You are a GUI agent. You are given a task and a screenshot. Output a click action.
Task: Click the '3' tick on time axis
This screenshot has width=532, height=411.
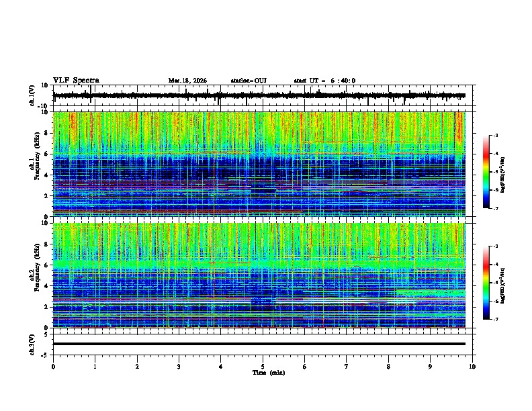[x=179, y=367]
